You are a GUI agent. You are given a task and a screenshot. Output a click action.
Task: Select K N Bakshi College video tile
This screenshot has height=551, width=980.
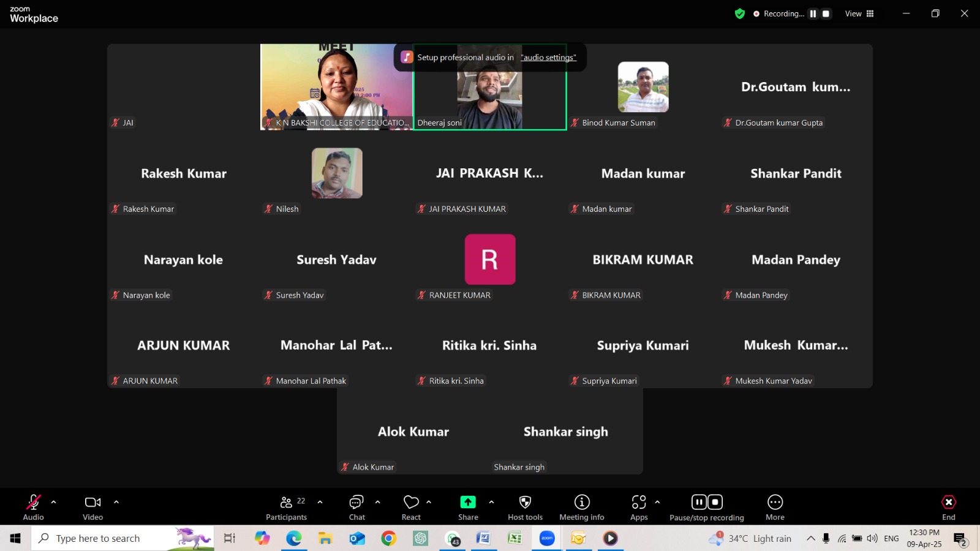[x=337, y=87]
